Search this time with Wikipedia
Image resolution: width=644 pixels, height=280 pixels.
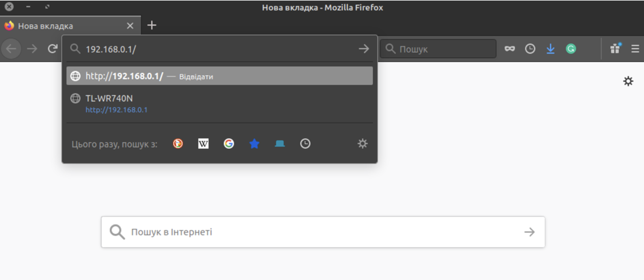click(x=203, y=144)
